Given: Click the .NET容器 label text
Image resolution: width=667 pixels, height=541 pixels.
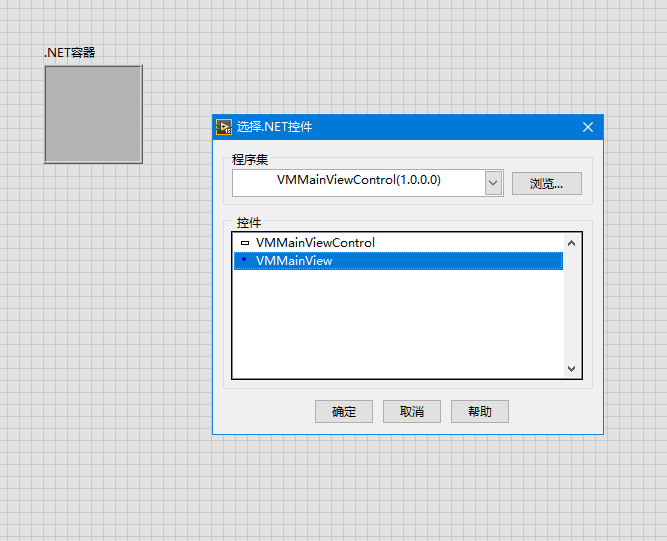Looking at the screenshot, I should (70, 53).
